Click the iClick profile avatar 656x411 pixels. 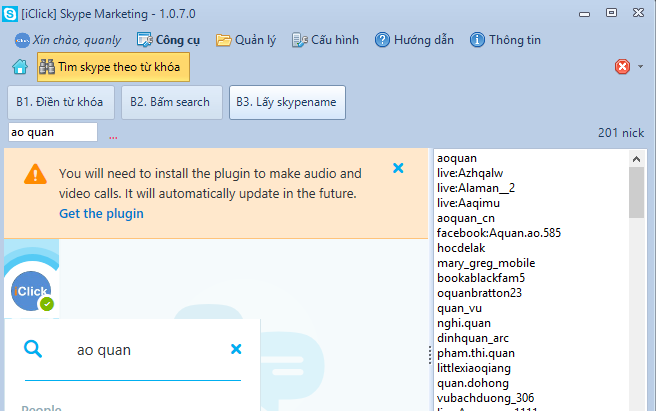[31, 291]
